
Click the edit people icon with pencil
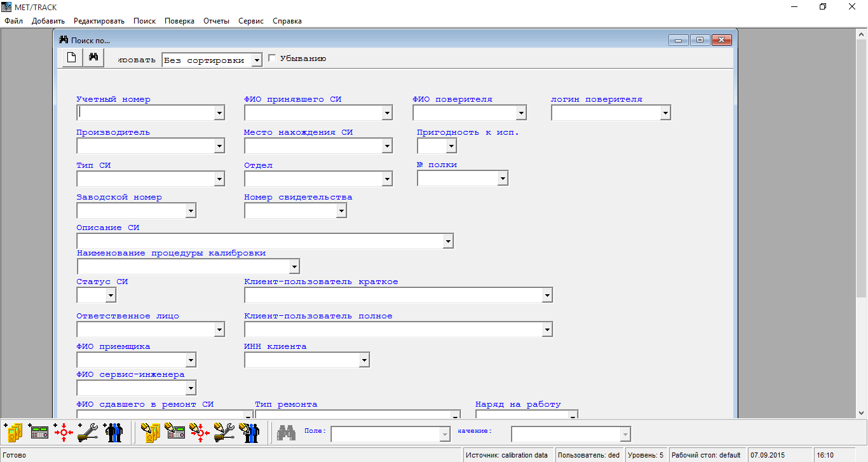coord(249,433)
